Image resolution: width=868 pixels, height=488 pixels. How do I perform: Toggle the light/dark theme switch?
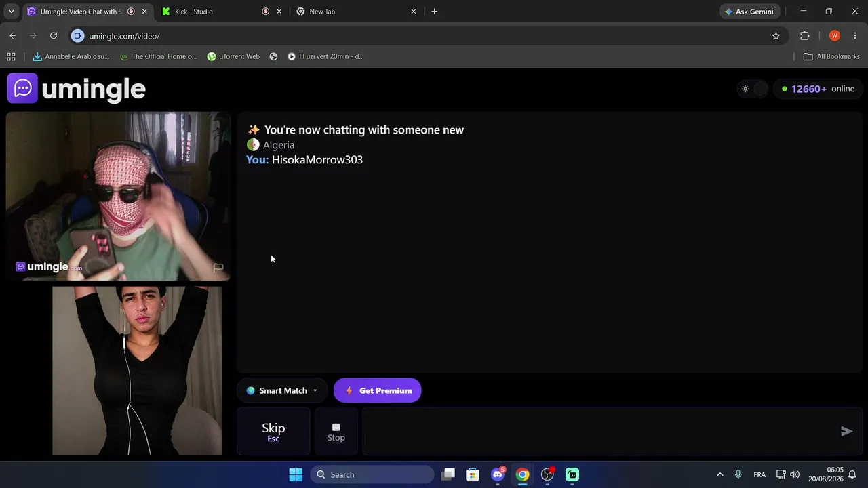[x=753, y=89]
